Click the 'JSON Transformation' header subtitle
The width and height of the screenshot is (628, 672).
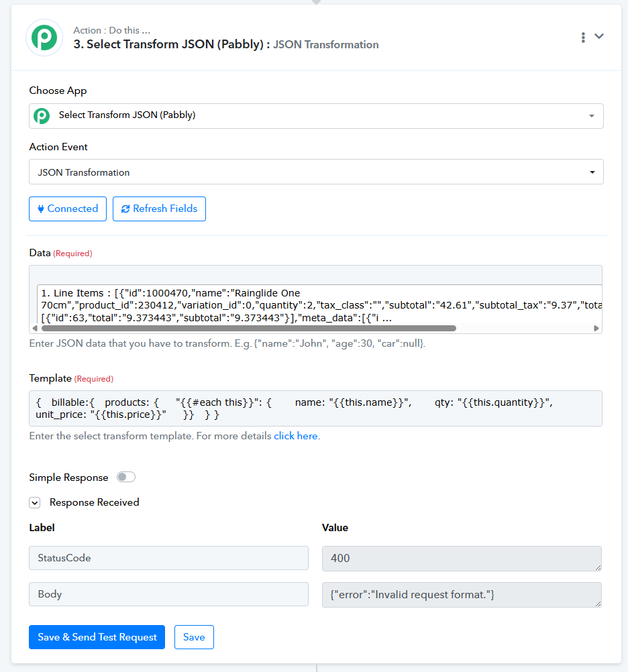326,44
